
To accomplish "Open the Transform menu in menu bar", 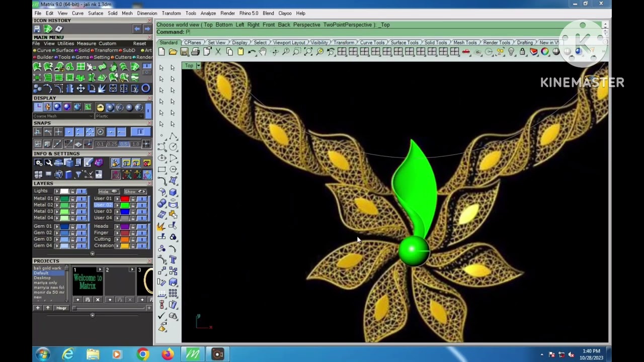I will click(x=171, y=13).
